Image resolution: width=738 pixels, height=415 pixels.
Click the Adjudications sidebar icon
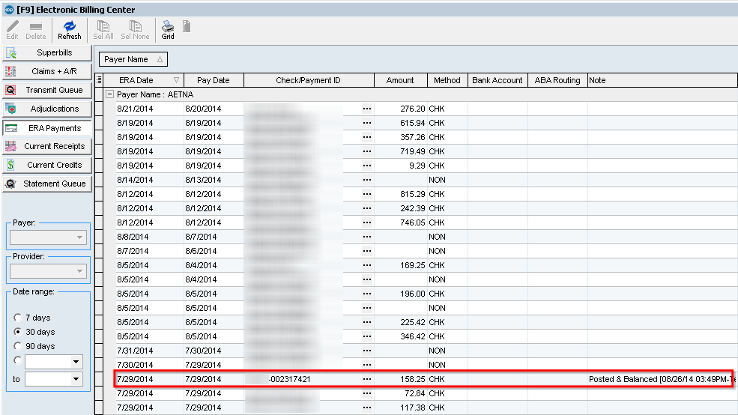pos(11,109)
